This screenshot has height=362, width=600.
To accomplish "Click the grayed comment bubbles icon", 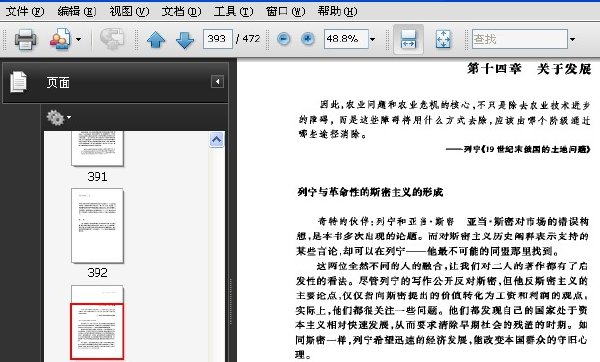I will point(112,39).
